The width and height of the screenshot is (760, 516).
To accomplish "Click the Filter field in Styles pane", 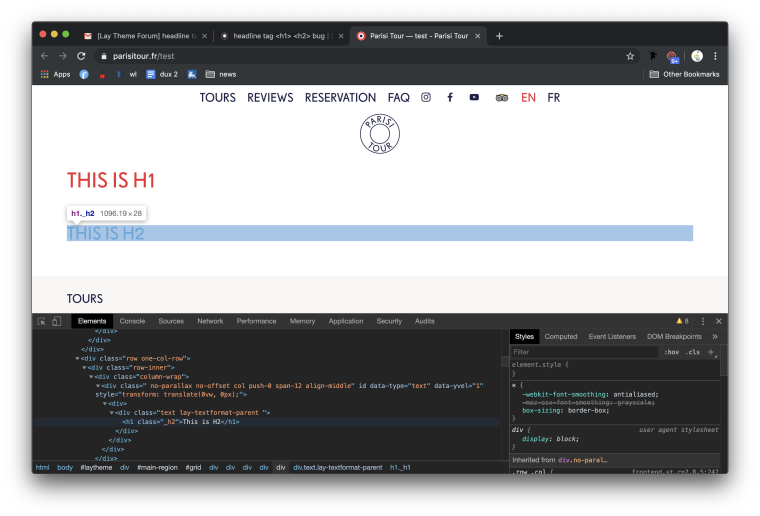I will [x=580, y=352].
